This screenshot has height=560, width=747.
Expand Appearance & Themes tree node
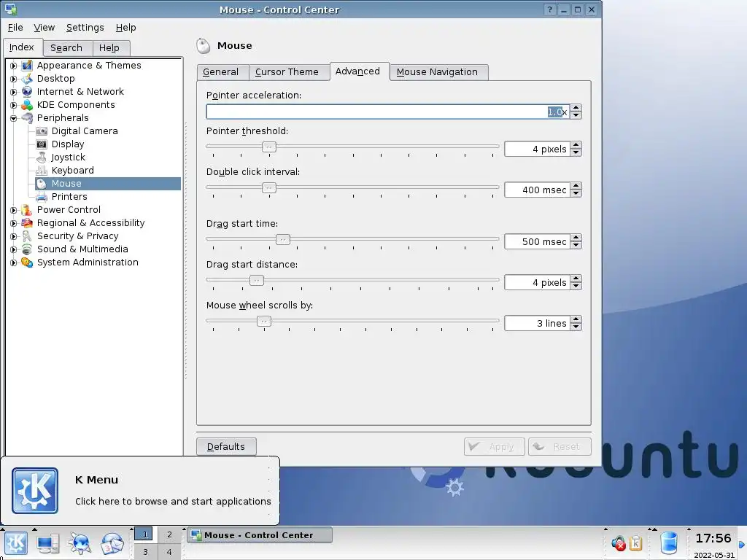click(x=13, y=66)
